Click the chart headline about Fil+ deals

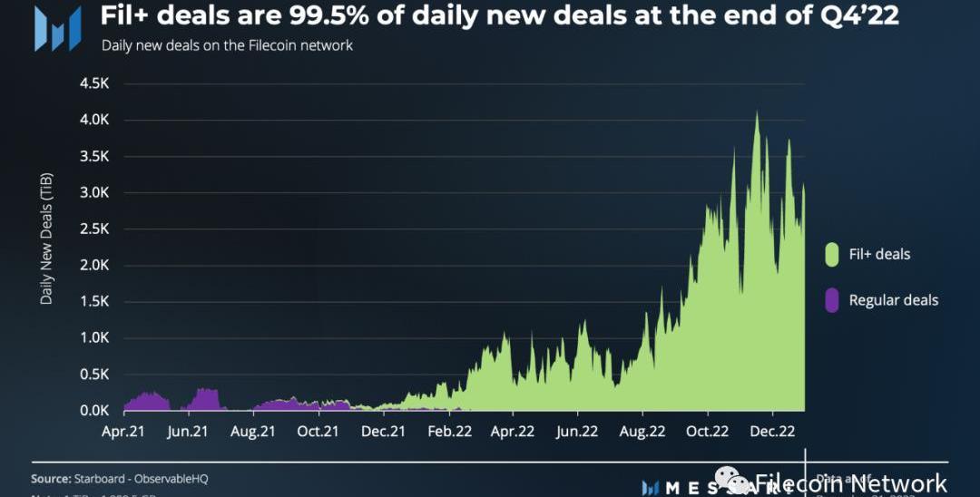click(x=499, y=16)
